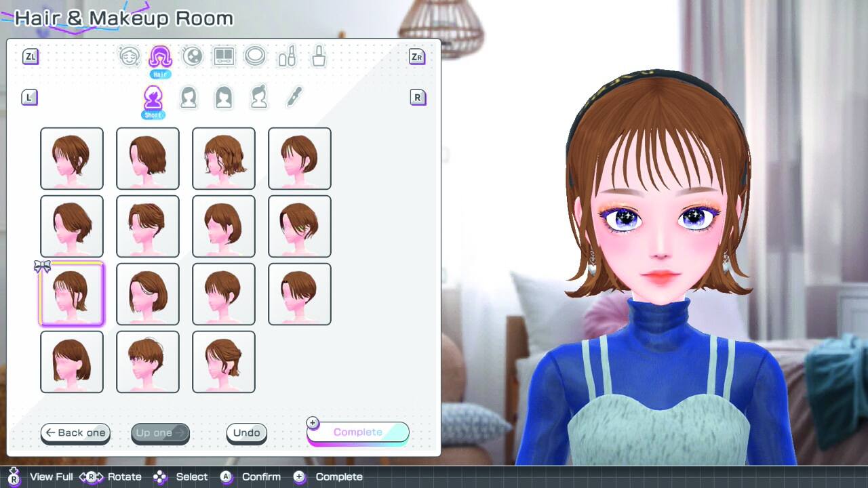Image resolution: width=868 pixels, height=488 pixels.
Task: Choose third hairstyle in bottom row
Action: pyautogui.click(x=224, y=362)
